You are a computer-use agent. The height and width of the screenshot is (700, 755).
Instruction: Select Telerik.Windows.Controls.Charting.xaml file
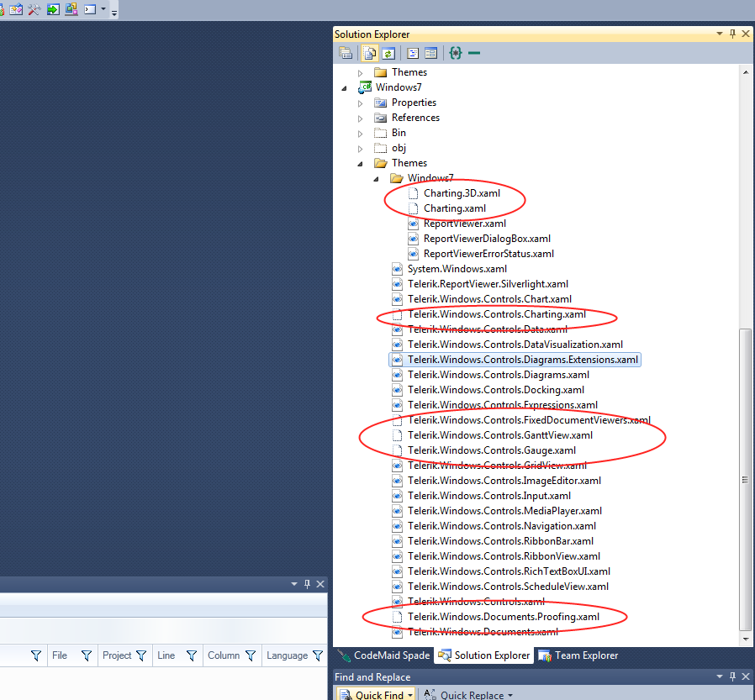[496, 314]
